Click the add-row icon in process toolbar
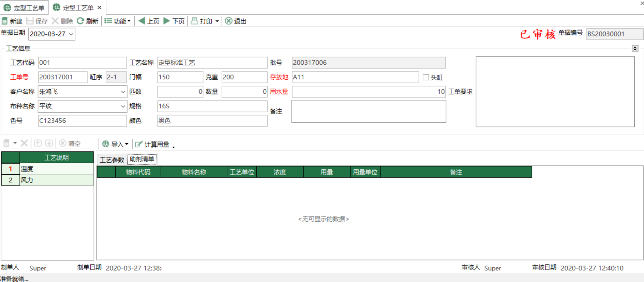Viewport: 644px width, 282px height. (7, 143)
